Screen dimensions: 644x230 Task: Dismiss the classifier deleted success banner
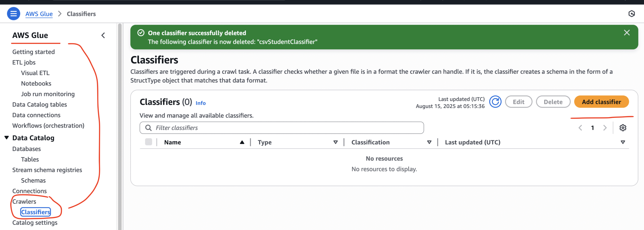627,32
